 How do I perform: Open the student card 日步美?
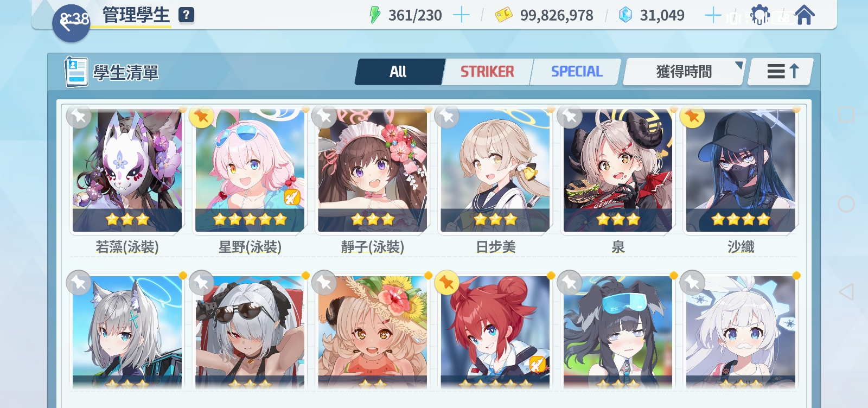(495, 180)
